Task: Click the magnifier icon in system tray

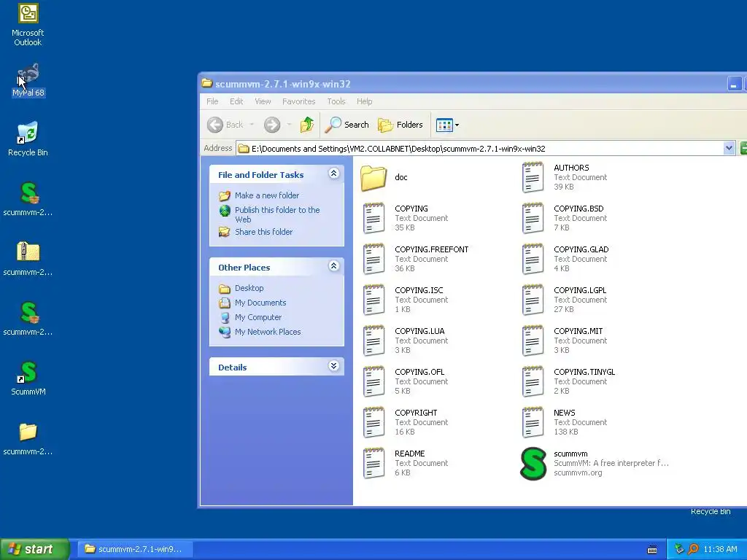Action: (x=693, y=549)
